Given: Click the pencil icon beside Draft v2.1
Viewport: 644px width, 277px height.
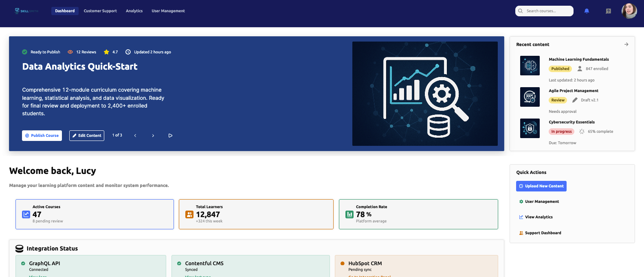Looking at the screenshot, I should pyautogui.click(x=575, y=100).
